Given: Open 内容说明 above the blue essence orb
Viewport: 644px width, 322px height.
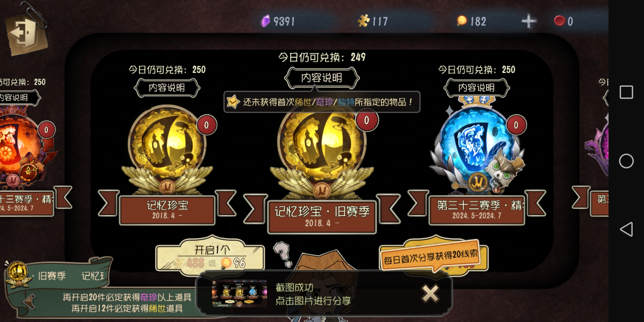Looking at the screenshot, I should click(x=476, y=88).
